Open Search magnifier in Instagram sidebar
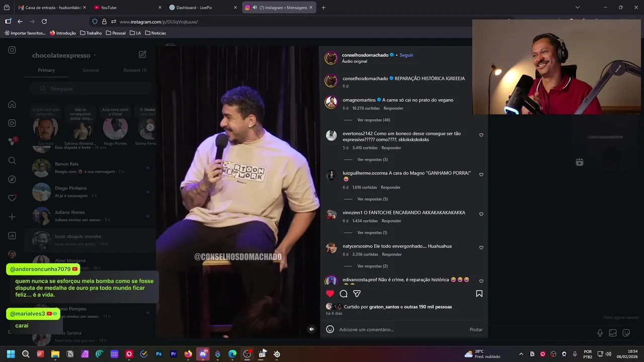Viewport: 644px width, 362px height. 12,161
